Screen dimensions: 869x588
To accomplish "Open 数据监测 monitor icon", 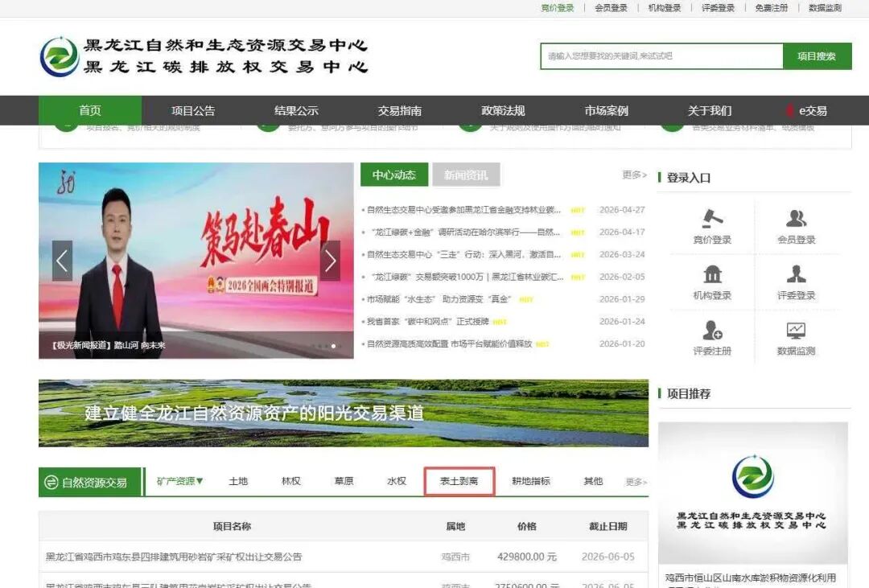I will [x=797, y=331].
